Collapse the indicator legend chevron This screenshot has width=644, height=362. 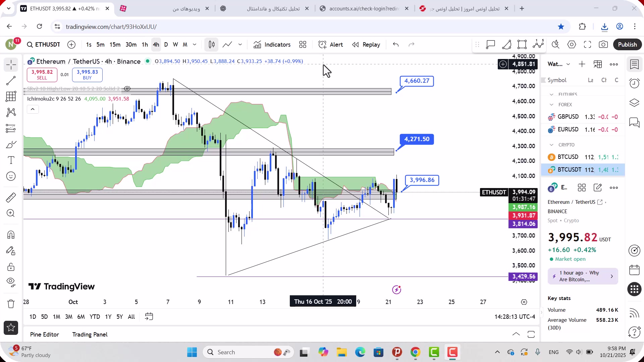(33, 109)
